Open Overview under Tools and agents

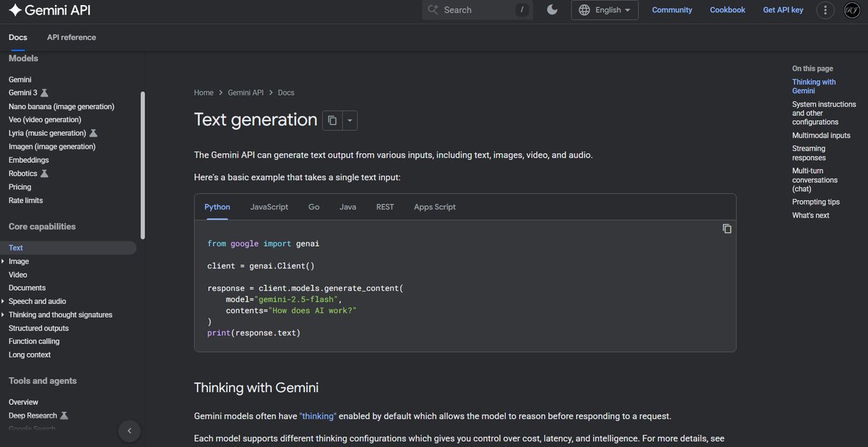24,402
